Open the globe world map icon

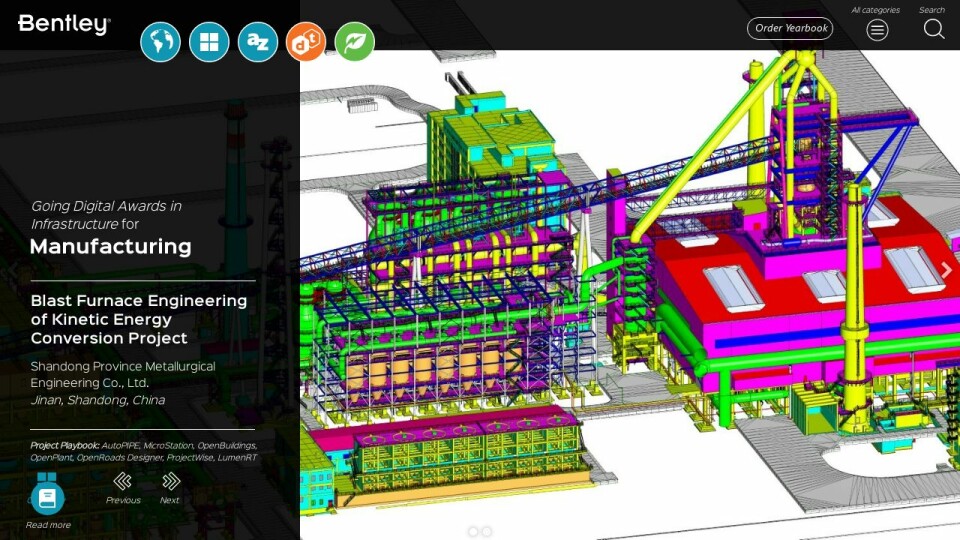coord(160,42)
